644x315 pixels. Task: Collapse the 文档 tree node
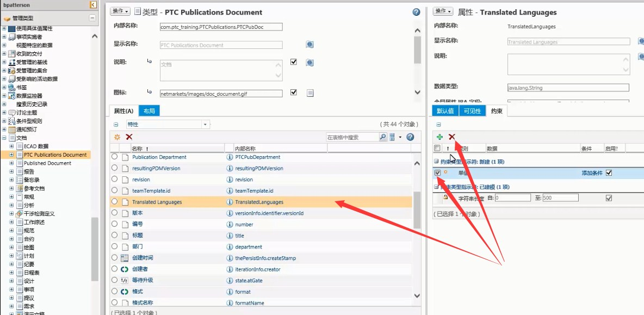pos(4,138)
